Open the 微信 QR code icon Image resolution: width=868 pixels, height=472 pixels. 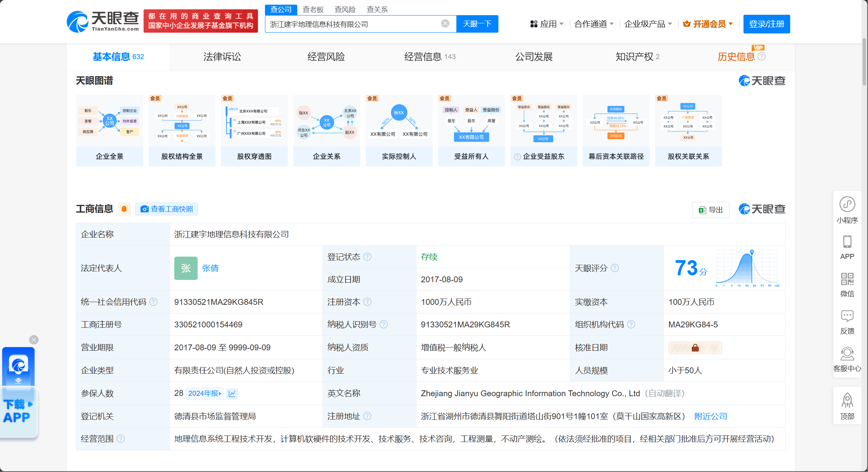(x=847, y=285)
